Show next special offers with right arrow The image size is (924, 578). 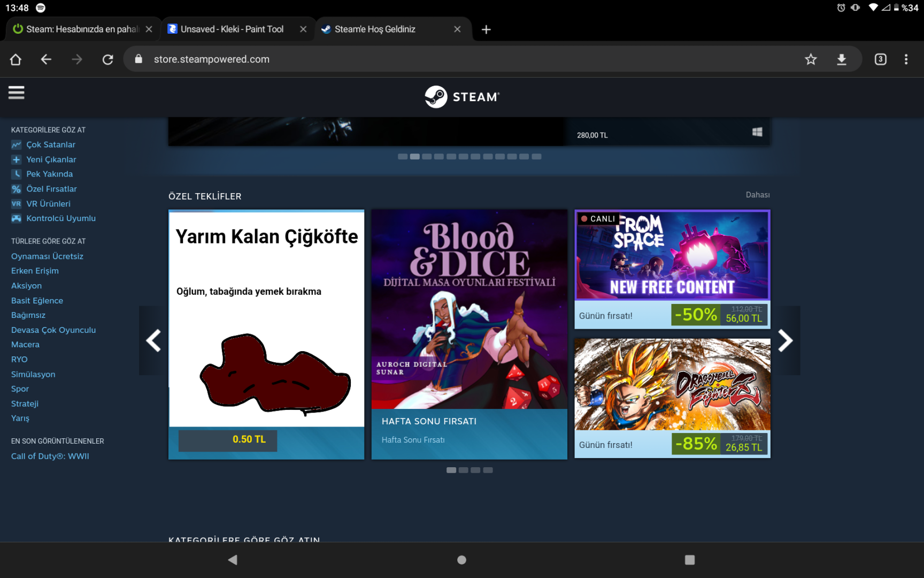point(786,340)
